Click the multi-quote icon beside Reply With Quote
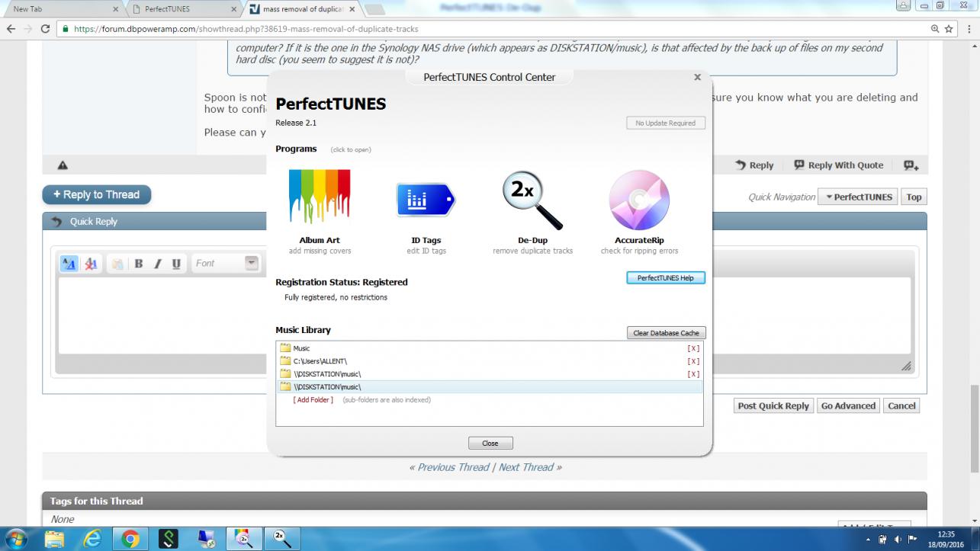Viewport: 980px width, 551px height. pos(911,165)
